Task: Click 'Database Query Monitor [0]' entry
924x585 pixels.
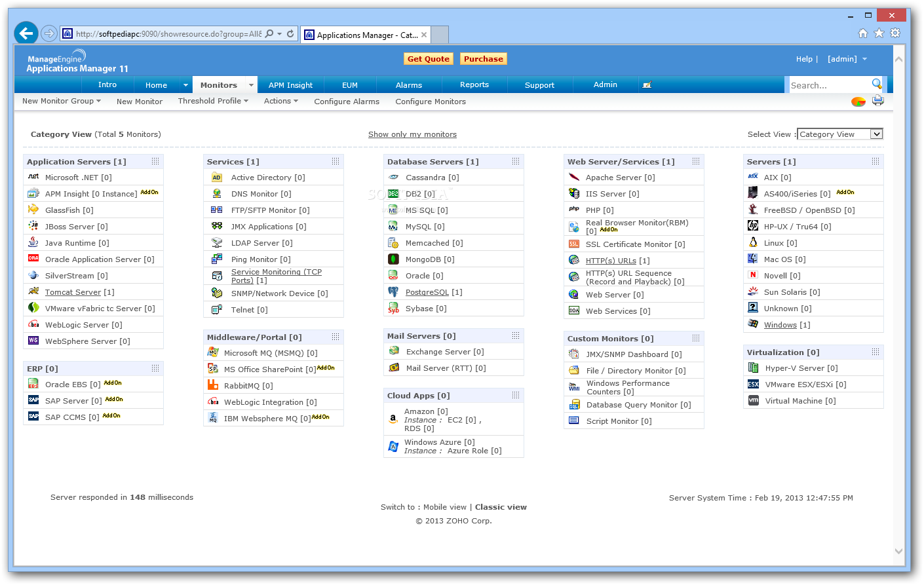Action: (638, 405)
